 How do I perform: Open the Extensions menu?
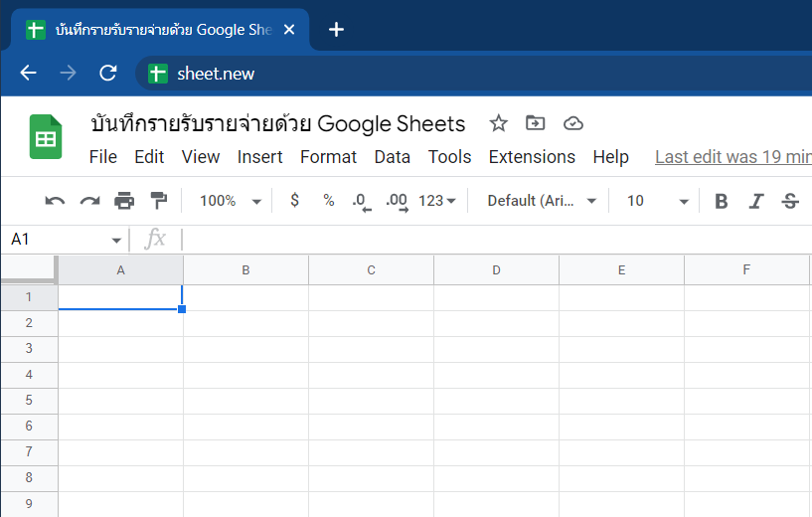point(532,157)
